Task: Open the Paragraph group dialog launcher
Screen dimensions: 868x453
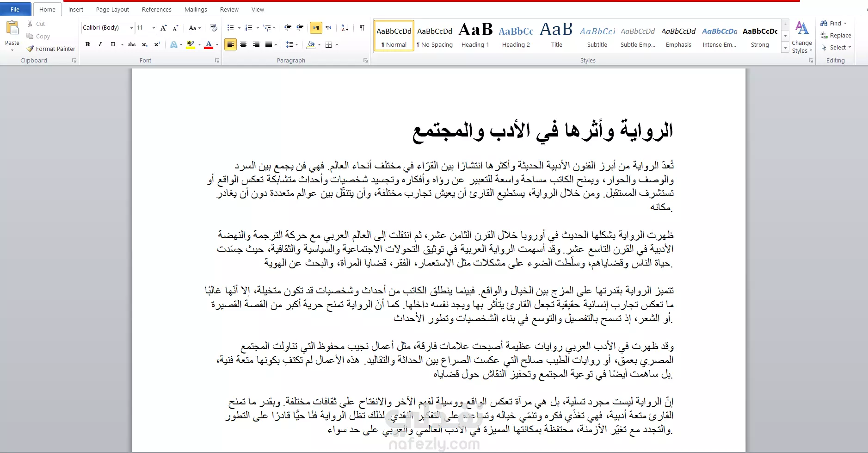Action: pos(365,61)
